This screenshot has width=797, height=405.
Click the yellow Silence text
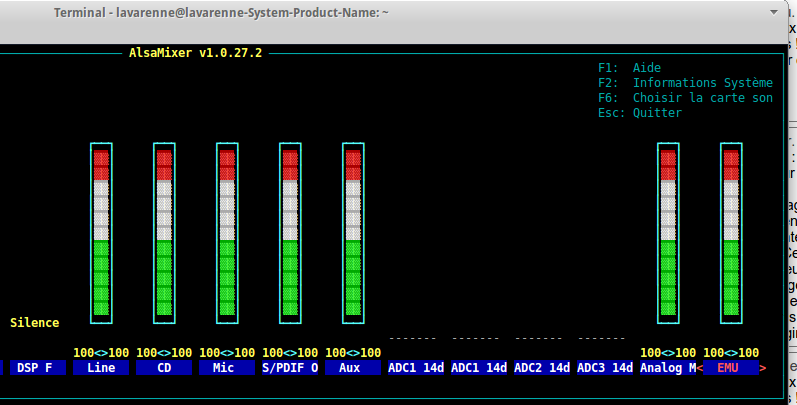(x=35, y=323)
